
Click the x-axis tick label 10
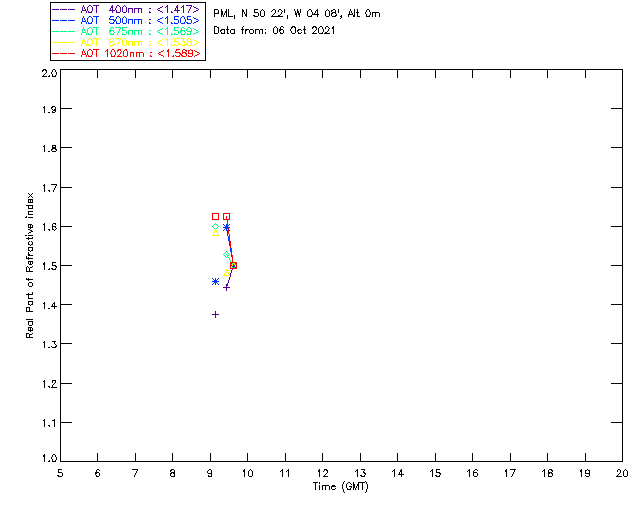pyautogui.click(x=247, y=473)
